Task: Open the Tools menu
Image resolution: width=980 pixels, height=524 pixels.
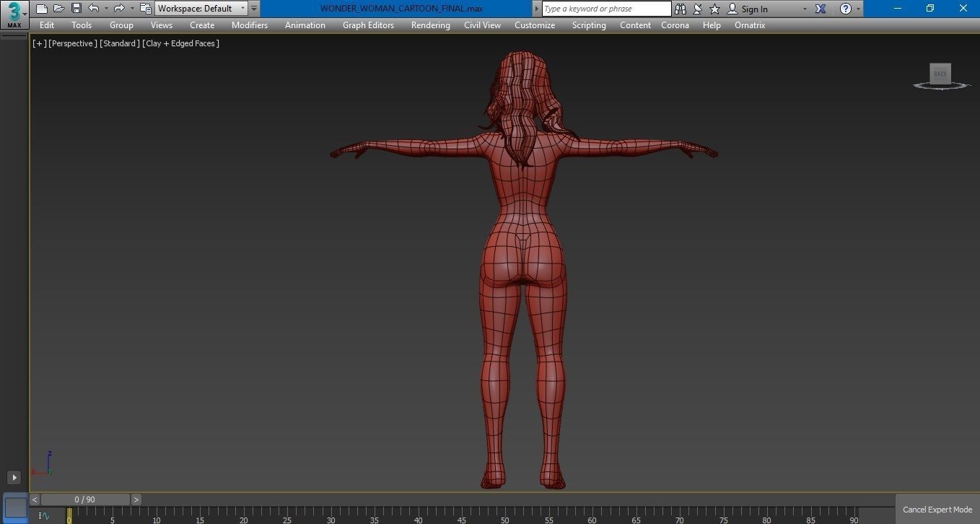Action: [82, 25]
